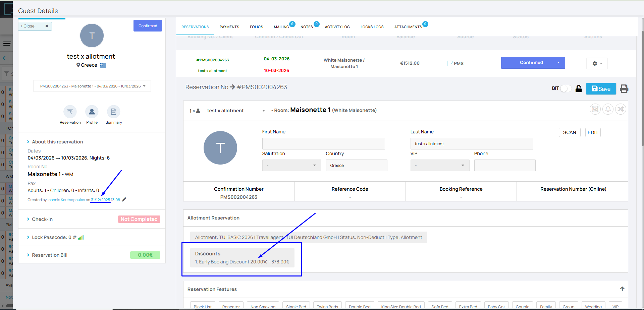This screenshot has height=310, width=644.
Task: Collapse Reservation Features with the up arrow
Action: tap(622, 289)
